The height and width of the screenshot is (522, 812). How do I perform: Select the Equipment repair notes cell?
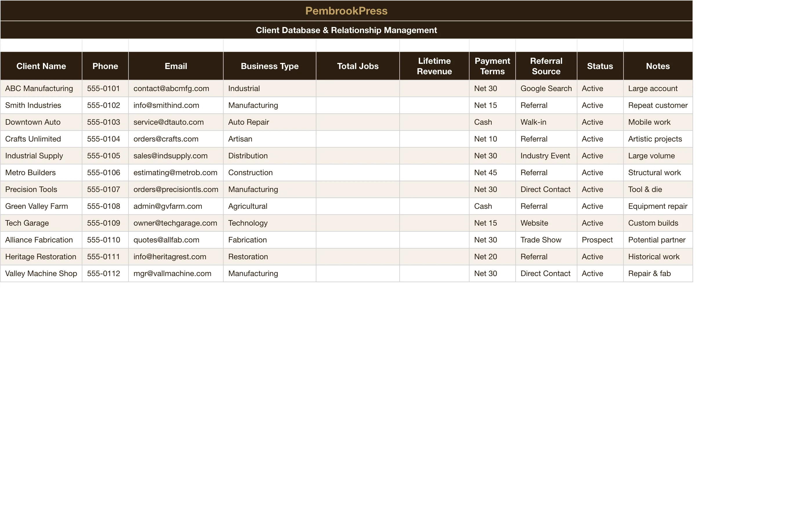pos(658,206)
